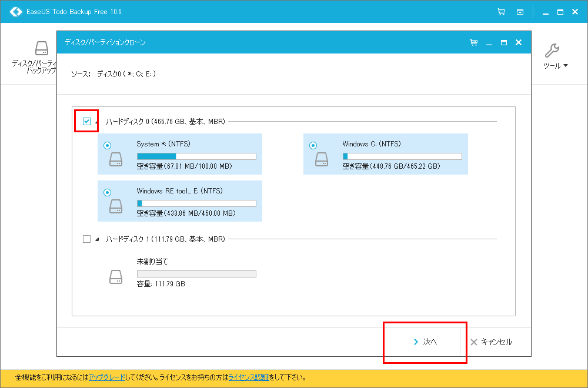Click the System partition usage bar
Image resolution: width=588 pixels, height=388 pixels.
tap(196, 156)
